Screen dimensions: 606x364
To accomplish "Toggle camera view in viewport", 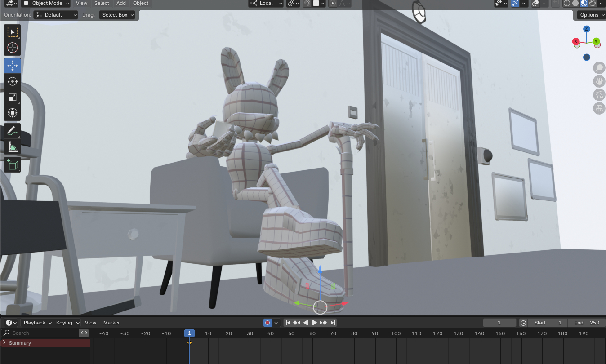I will click(x=599, y=95).
